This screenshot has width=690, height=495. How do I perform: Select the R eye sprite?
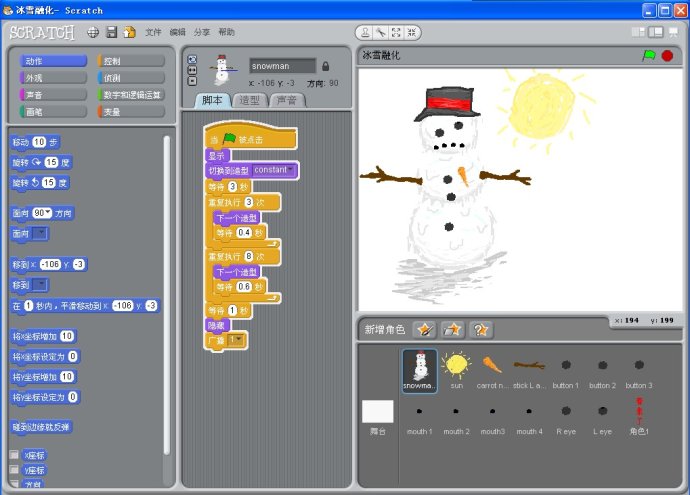[x=566, y=417]
